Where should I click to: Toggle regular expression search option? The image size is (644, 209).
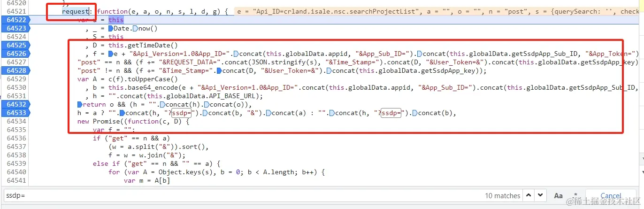575,194
